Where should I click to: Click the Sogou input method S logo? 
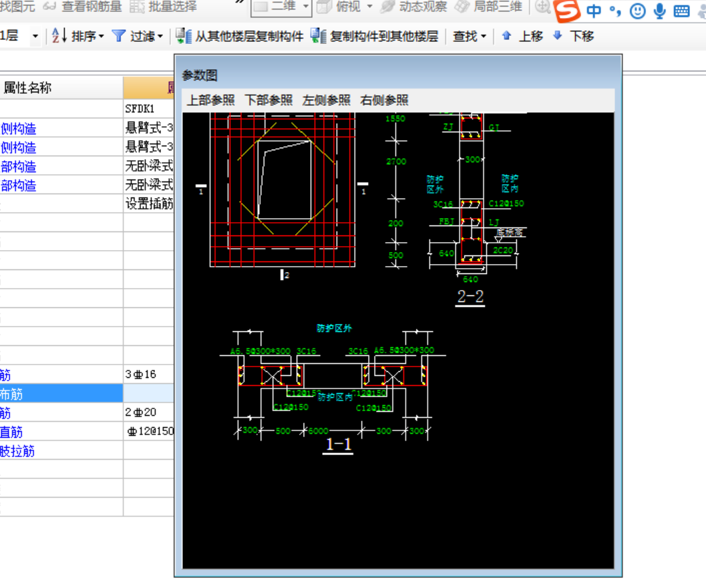(x=567, y=10)
